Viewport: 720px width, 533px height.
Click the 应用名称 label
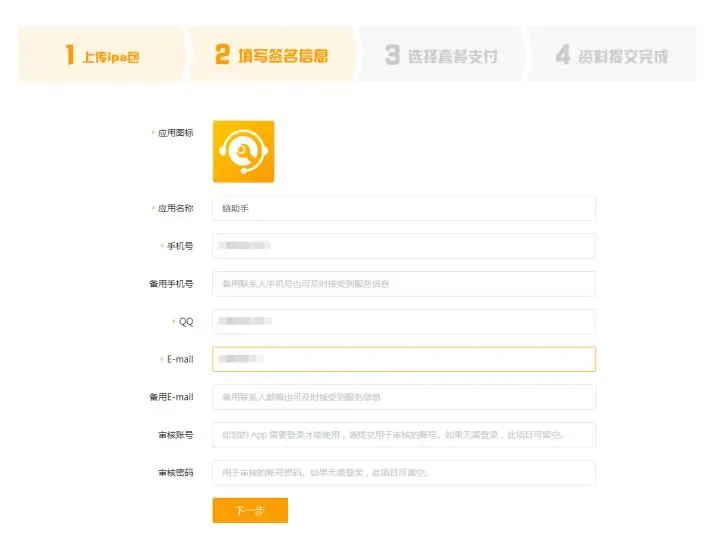[175, 208]
